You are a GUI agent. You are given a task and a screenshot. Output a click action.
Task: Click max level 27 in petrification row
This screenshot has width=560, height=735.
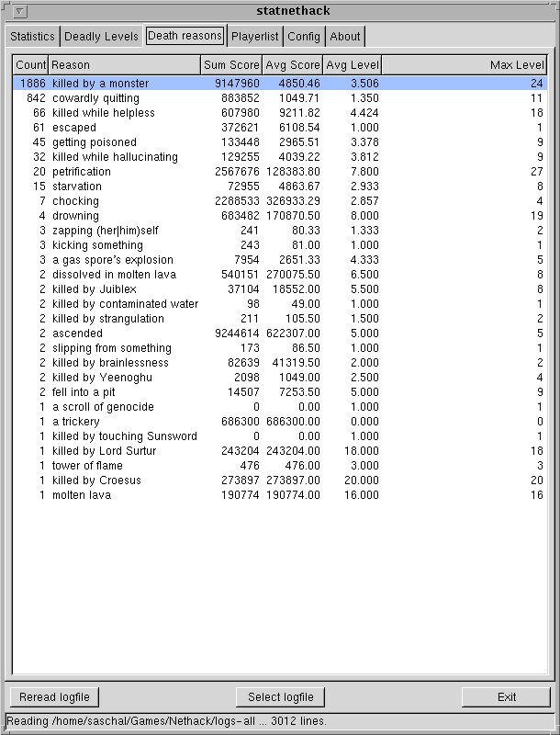click(x=536, y=172)
